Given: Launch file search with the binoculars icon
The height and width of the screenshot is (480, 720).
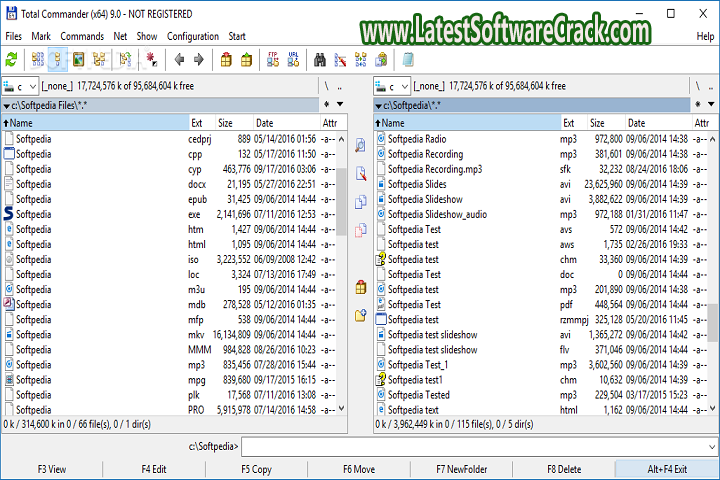Looking at the screenshot, I should click(x=320, y=59).
